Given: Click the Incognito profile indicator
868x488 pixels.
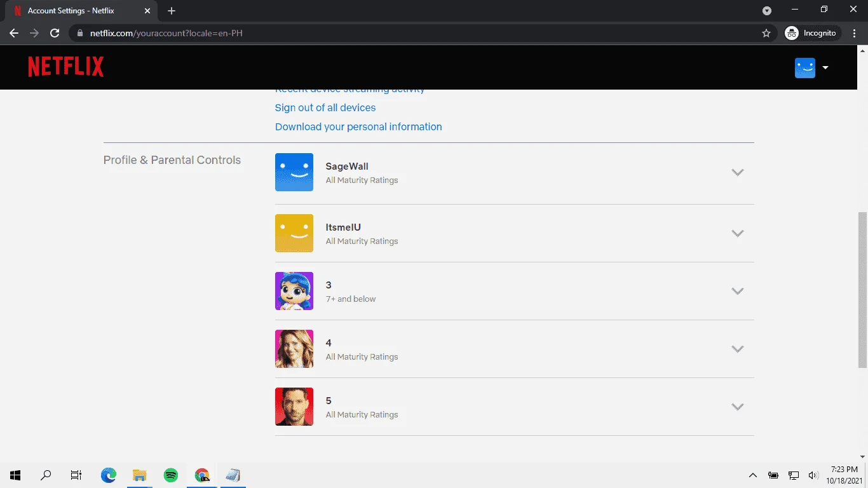Looking at the screenshot, I should tap(813, 33).
